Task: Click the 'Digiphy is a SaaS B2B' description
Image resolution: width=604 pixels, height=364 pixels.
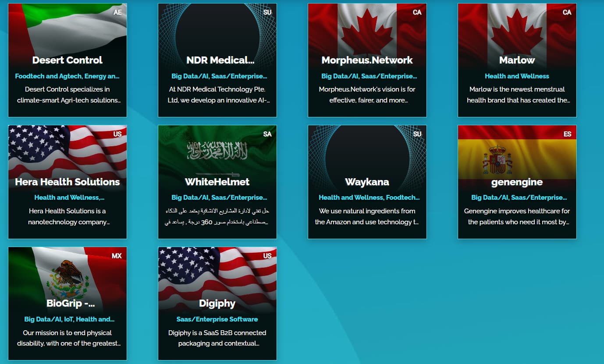Action: (217, 338)
